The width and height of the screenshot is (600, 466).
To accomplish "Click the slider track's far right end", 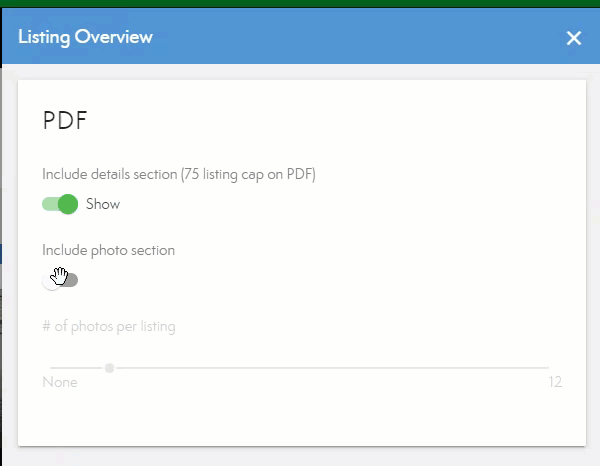I will coord(546,368).
